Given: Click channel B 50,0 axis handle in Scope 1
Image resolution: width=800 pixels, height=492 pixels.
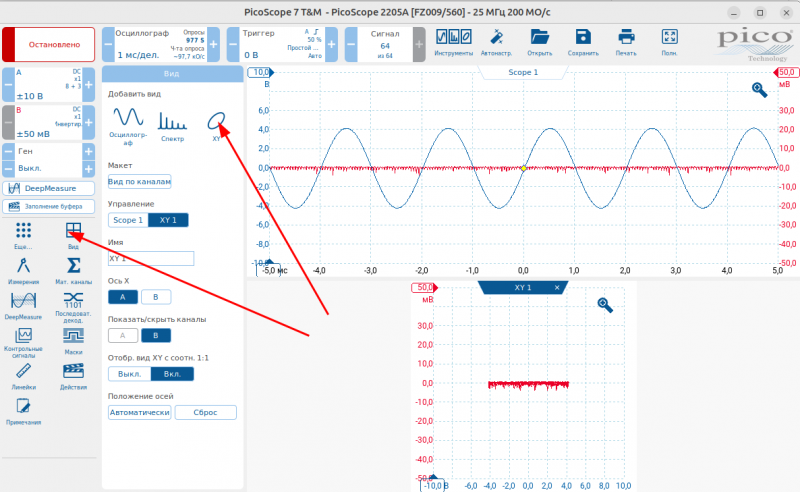Looking at the screenshot, I should click(786, 72).
